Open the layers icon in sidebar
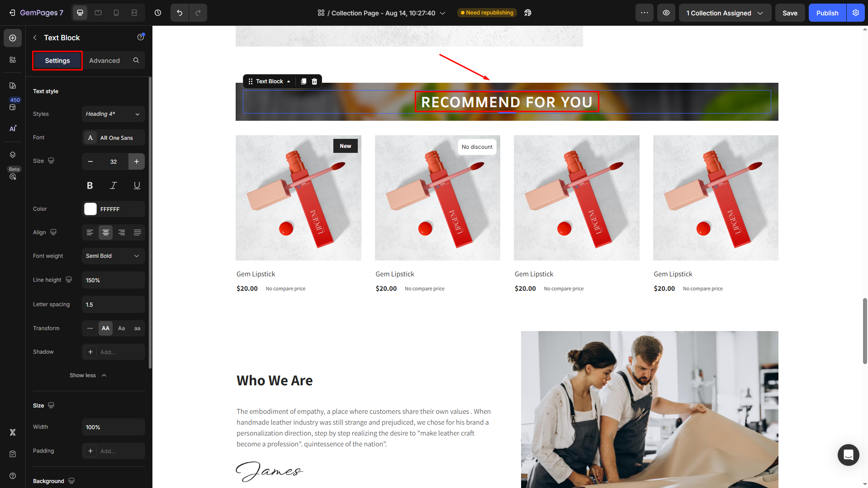Viewport: 868px width, 488px height. point(13,155)
